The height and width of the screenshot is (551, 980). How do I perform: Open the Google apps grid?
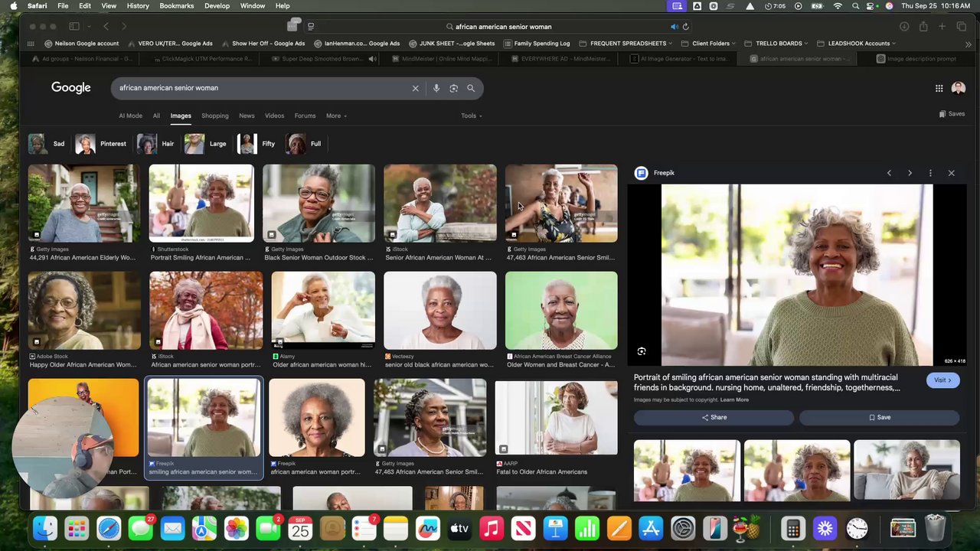939,88
